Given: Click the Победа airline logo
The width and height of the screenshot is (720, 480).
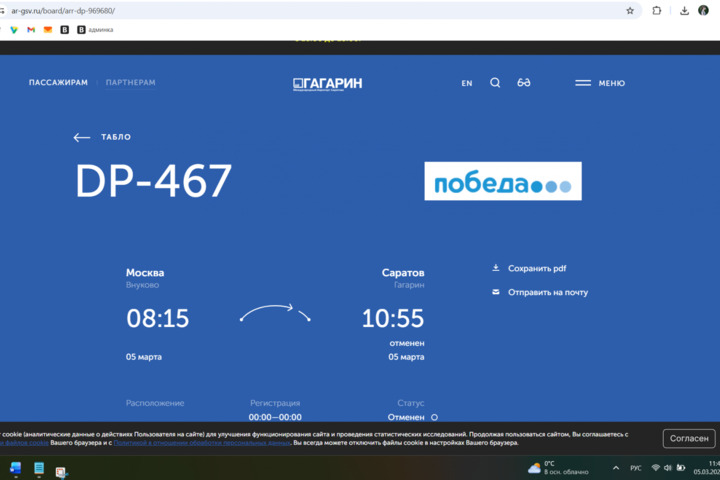Looking at the screenshot, I should [x=502, y=182].
